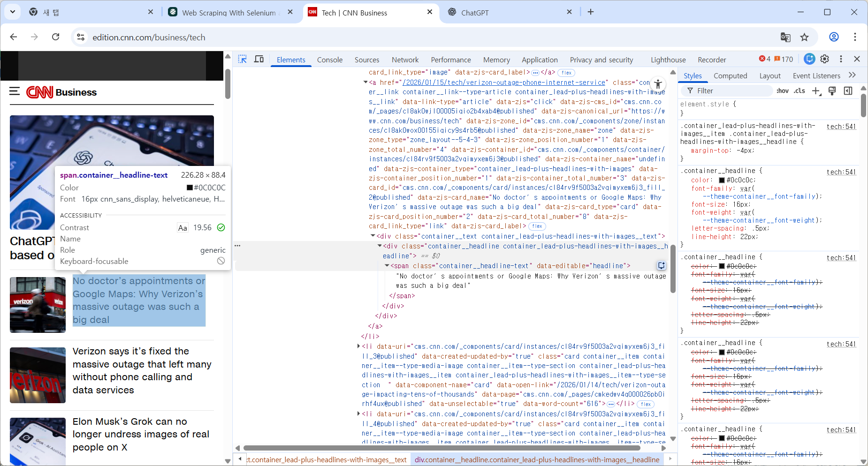Viewport: 868px width, 466px height.
Task: Open tech:541 source link for margin-top rule
Action: coord(841,127)
